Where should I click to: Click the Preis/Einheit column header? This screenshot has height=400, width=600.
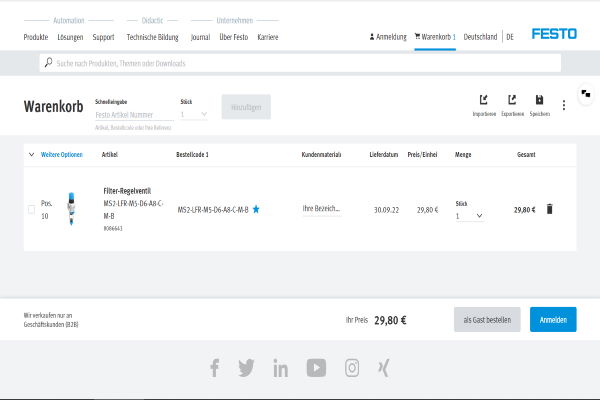[422, 155]
